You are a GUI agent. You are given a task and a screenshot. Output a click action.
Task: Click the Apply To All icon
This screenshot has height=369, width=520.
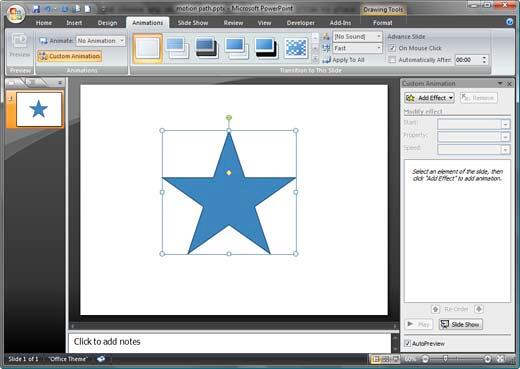326,60
